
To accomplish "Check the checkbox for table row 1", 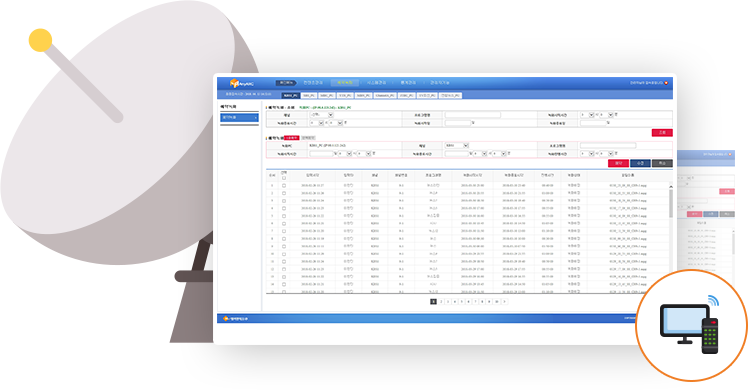I will point(284,185).
